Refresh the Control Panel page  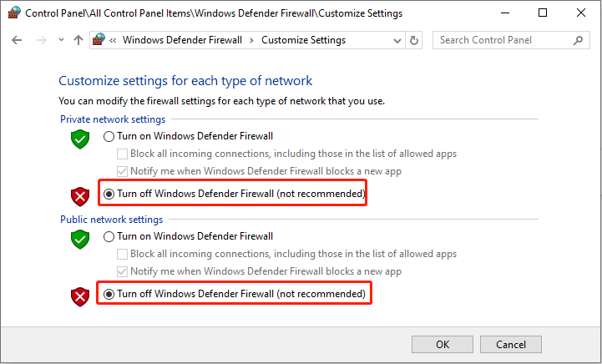click(415, 40)
